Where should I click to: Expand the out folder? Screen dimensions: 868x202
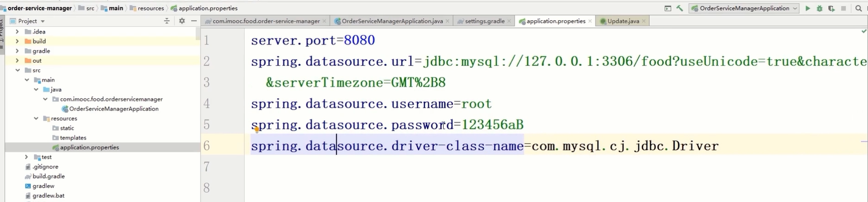[17, 61]
